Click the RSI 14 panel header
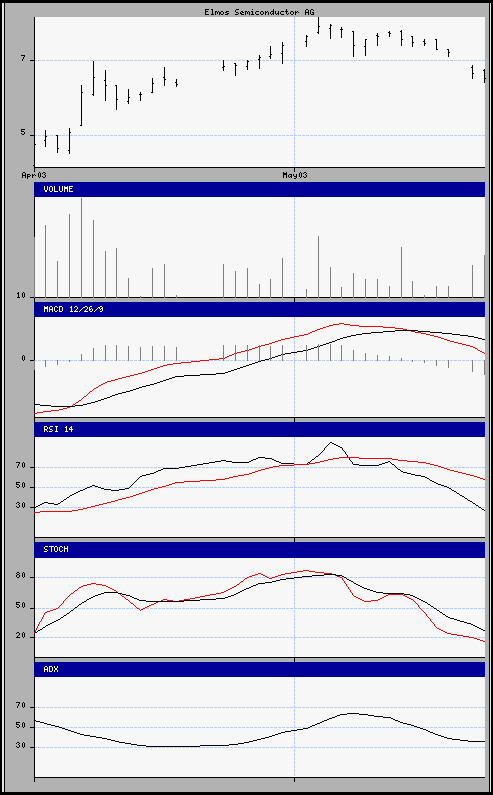This screenshot has height=795, width=493. click(259, 429)
